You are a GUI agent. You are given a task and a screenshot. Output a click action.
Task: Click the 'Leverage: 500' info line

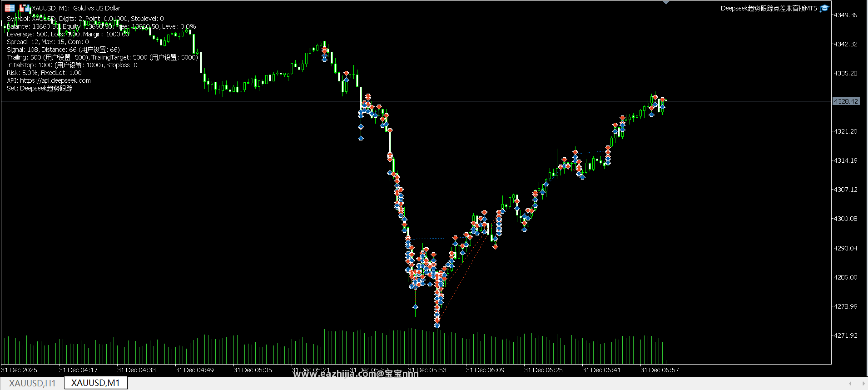pyautogui.click(x=68, y=34)
